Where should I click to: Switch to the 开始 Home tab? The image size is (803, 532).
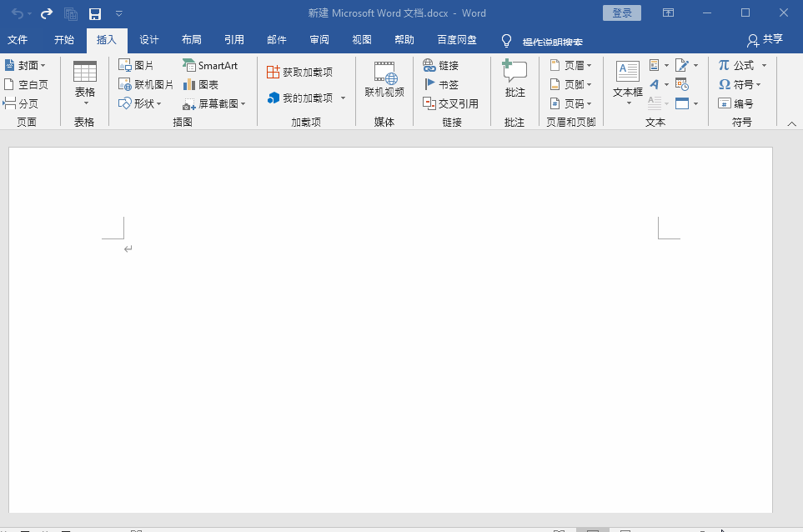(64, 40)
